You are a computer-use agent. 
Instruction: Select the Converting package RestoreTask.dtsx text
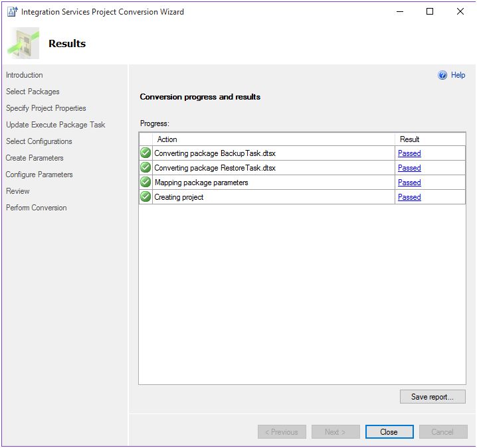point(215,168)
